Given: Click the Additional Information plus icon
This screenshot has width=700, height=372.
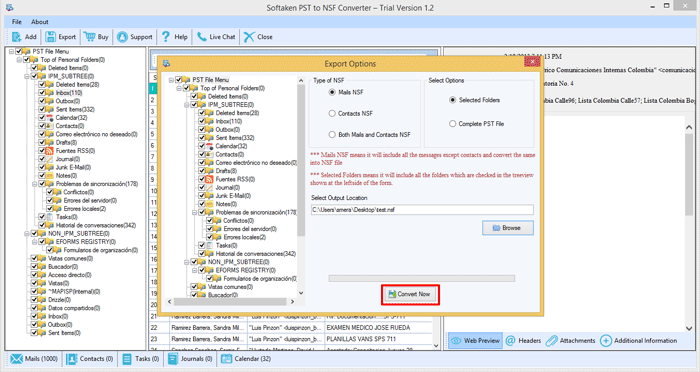Looking at the screenshot, I should coord(606,341).
